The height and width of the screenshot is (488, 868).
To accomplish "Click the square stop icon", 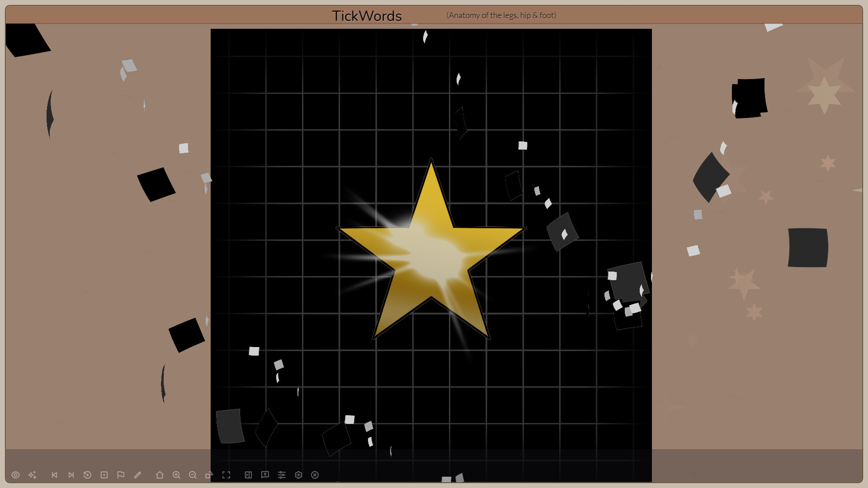I will (x=104, y=475).
